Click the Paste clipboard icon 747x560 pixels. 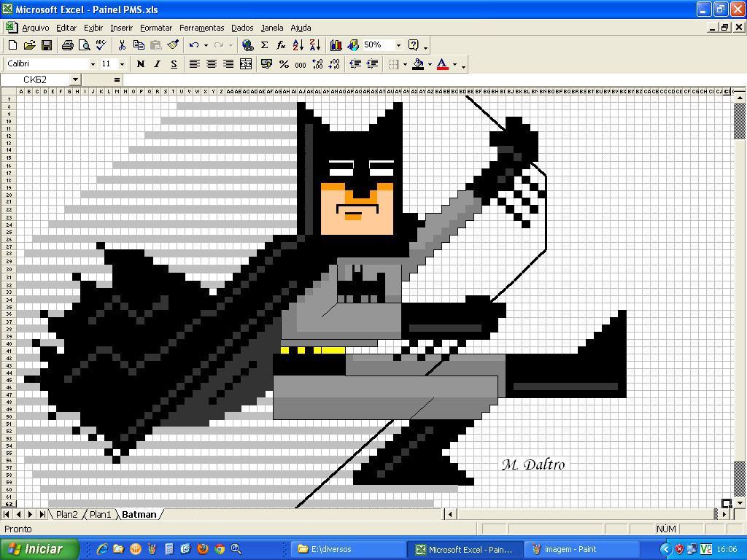pyautogui.click(x=156, y=45)
